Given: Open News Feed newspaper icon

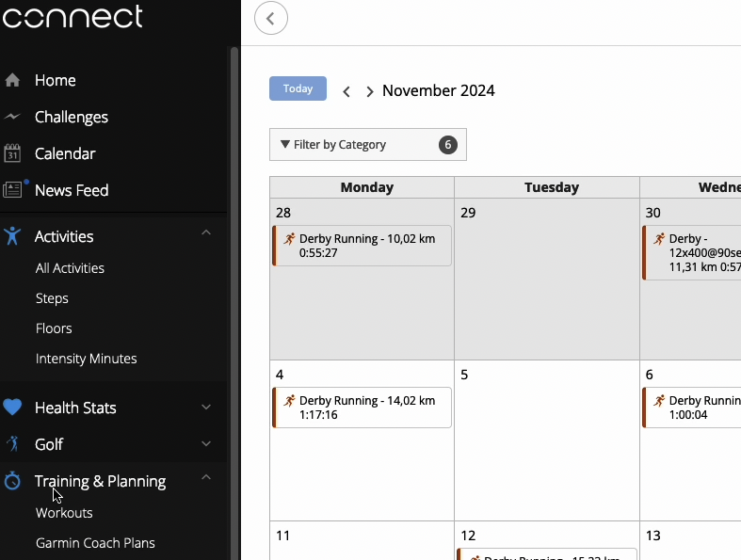Looking at the screenshot, I should pos(12,190).
